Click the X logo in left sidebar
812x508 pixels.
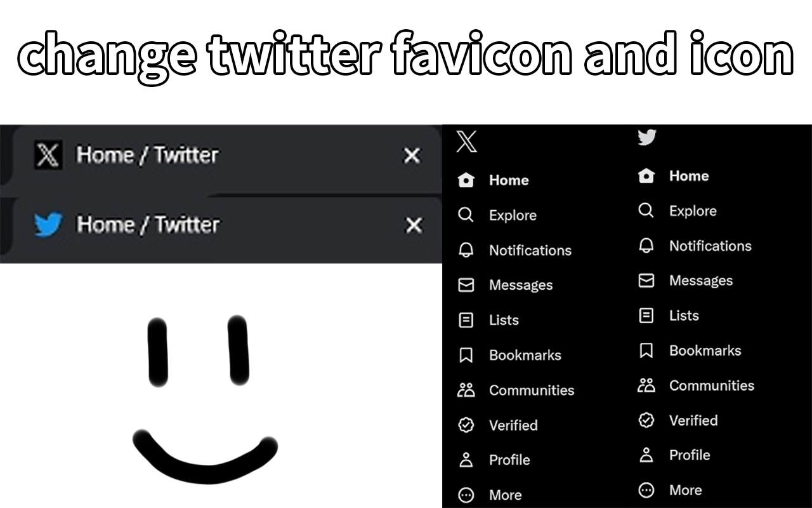tap(466, 142)
